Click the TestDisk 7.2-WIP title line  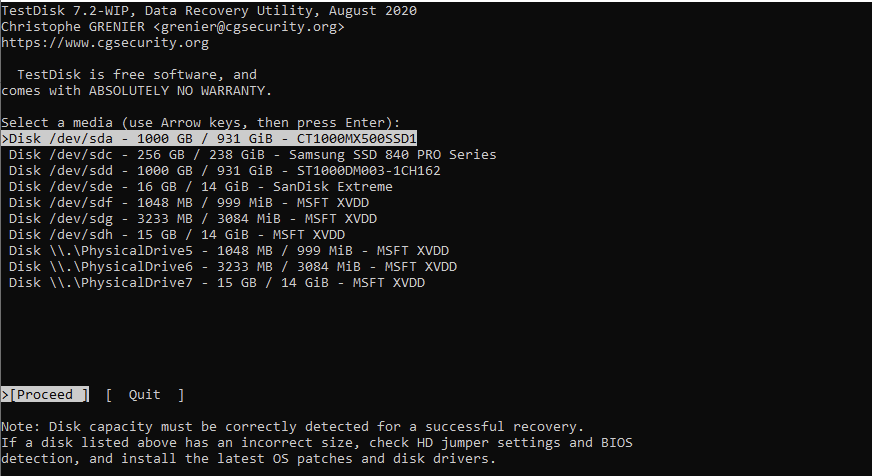point(209,11)
